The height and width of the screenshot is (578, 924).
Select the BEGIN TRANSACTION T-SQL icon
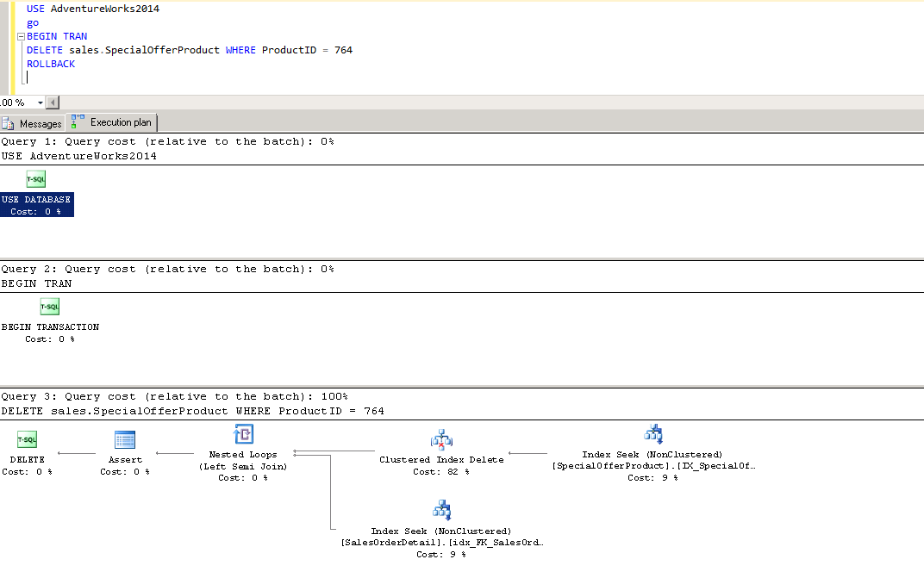click(50, 307)
